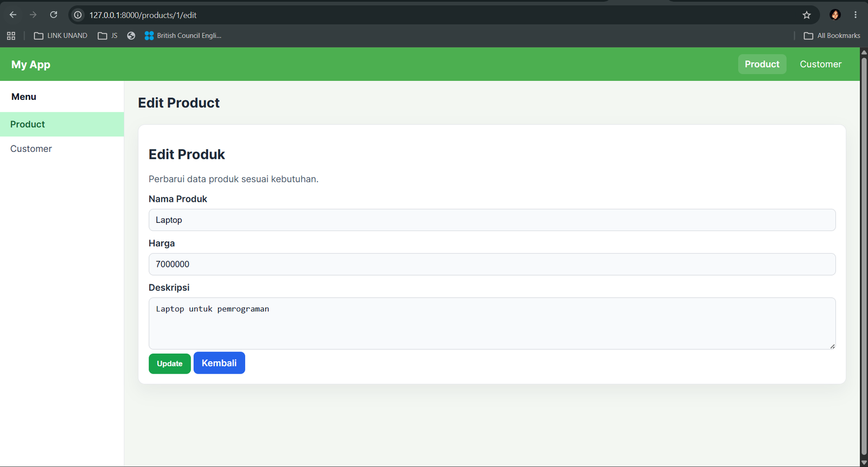Click the Harga label

pyautogui.click(x=162, y=244)
